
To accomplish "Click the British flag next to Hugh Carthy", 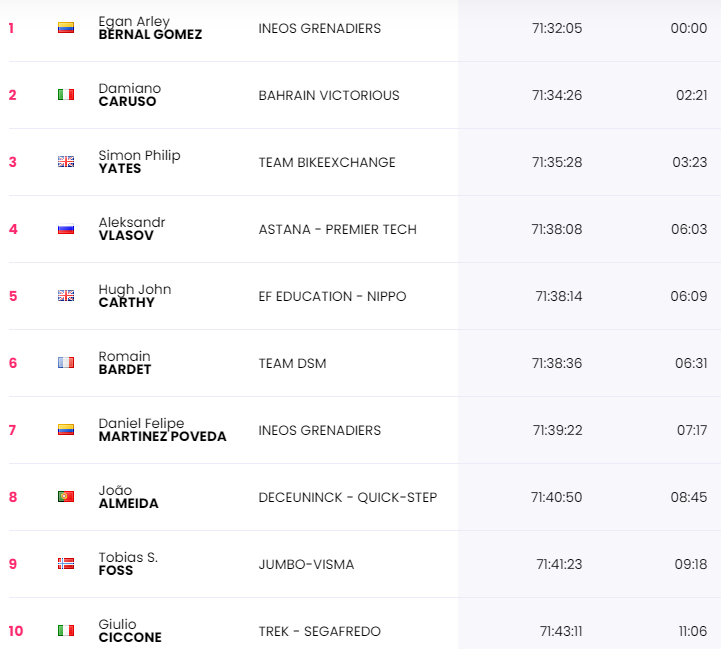I will pos(66,296).
